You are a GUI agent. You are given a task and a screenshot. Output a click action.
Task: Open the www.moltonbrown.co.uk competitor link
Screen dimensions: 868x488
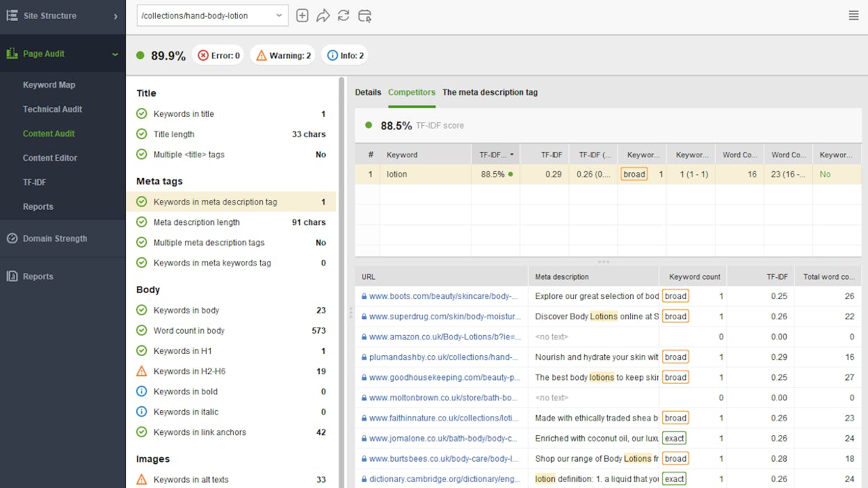(443, 398)
